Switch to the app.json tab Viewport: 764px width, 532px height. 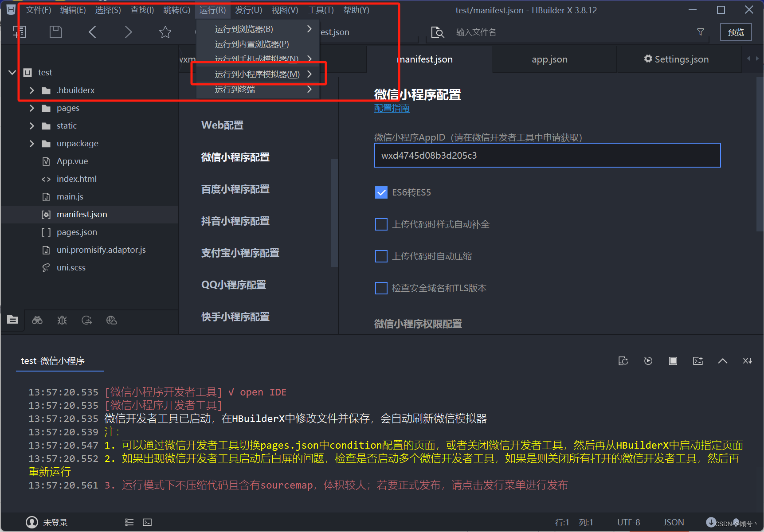(x=549, y=59)
